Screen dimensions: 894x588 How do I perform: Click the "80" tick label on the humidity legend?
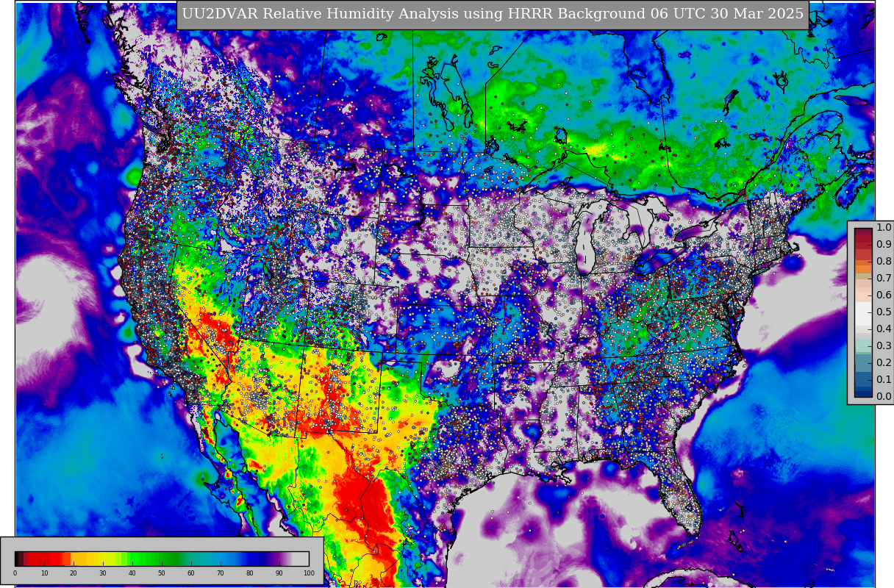(250, 573)
